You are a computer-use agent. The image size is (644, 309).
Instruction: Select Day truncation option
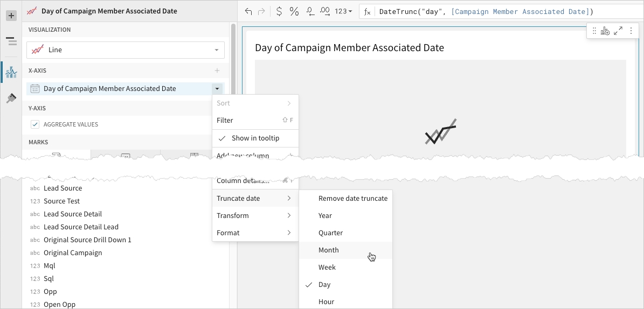click(x=324, y=285)
